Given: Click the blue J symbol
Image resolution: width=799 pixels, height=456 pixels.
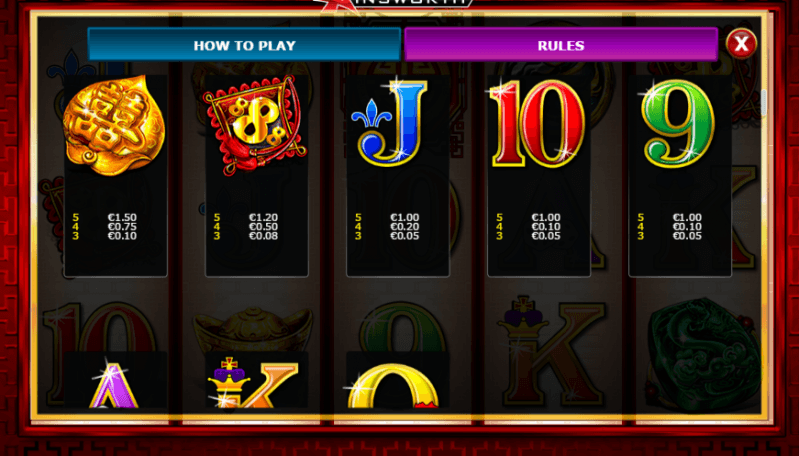Looking at the screenshot, I should 389,122.
